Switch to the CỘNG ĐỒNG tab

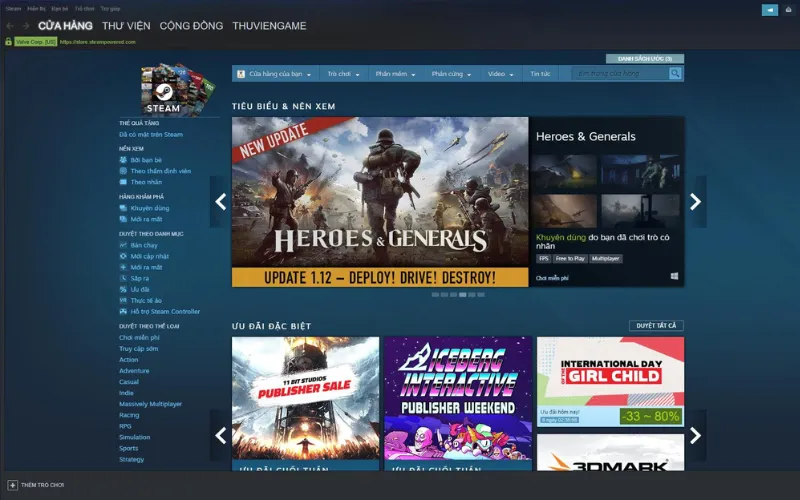(x=191, y=26)
